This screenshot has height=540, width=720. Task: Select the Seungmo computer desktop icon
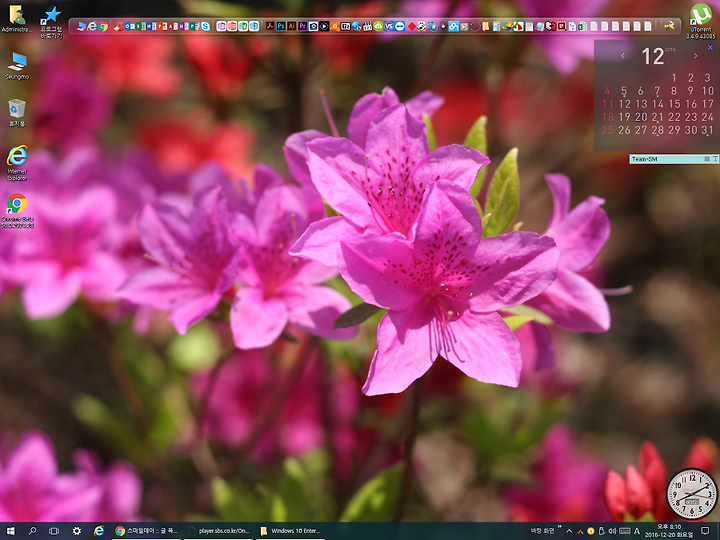17,66
